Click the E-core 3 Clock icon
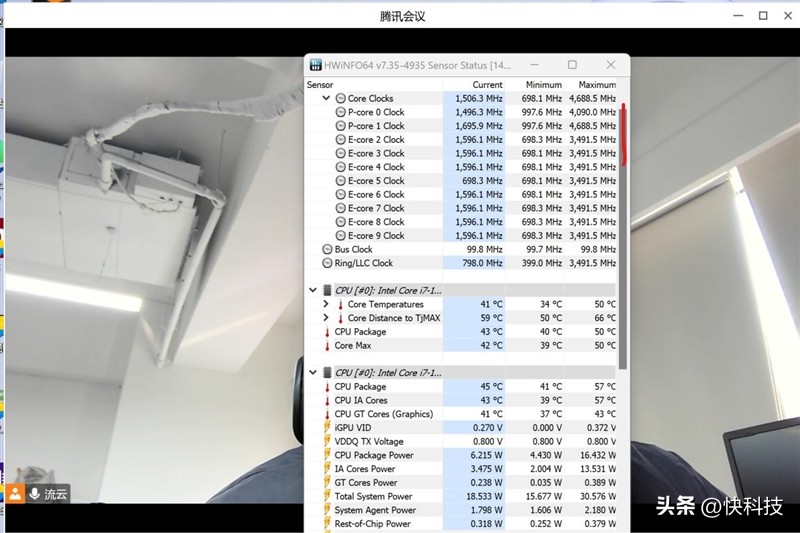Viewport: 800px width, 533px height. (340, 154)
